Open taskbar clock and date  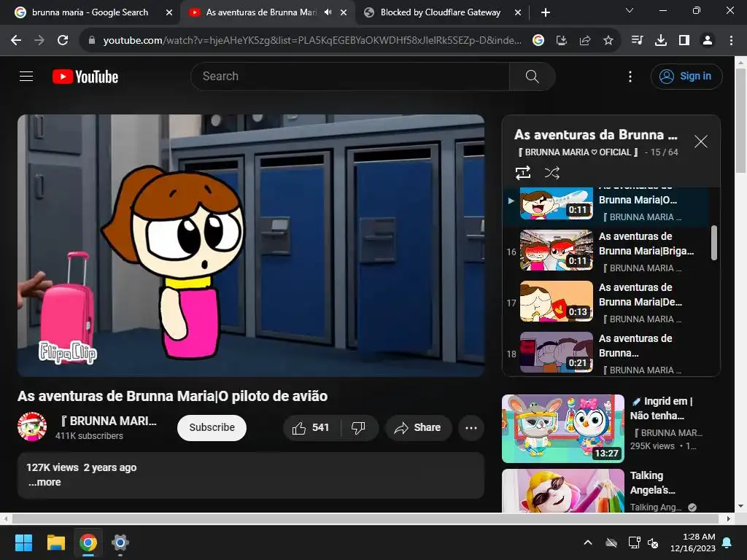693,542
